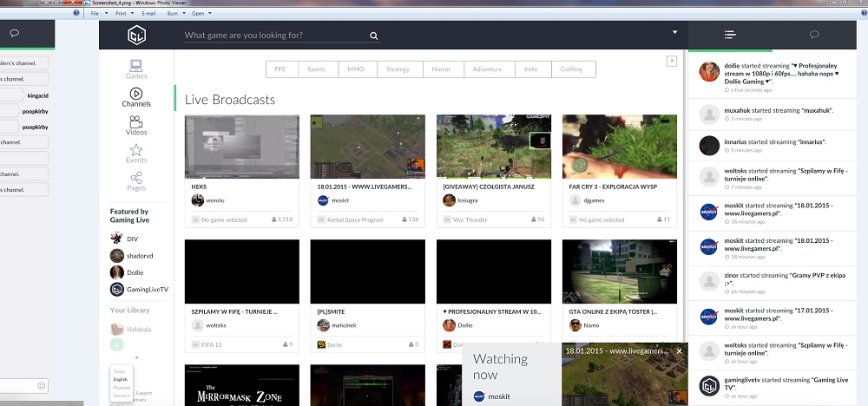868x406 pixels.
Task: Open FAR CRY 3 stream thumbnail
Action: point(620,147)
